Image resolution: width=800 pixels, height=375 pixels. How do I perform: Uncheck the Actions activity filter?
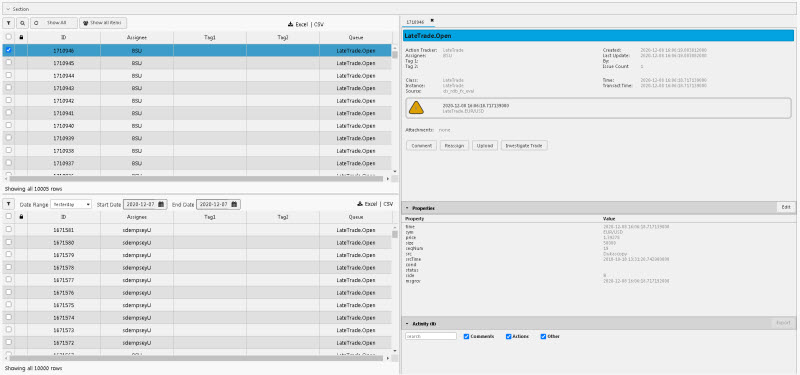click(509, 337)
